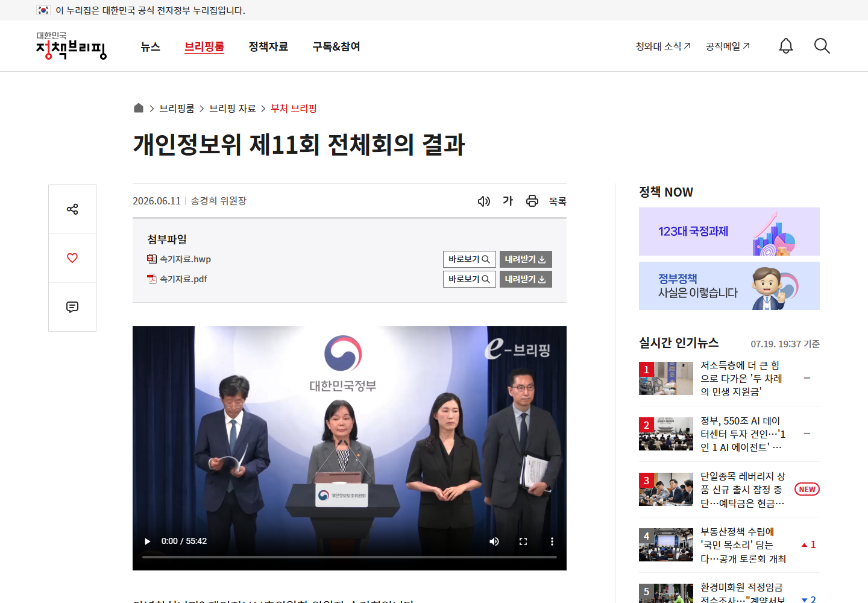
Task: Open the 브리핑룸 menu
Action: 204,46
